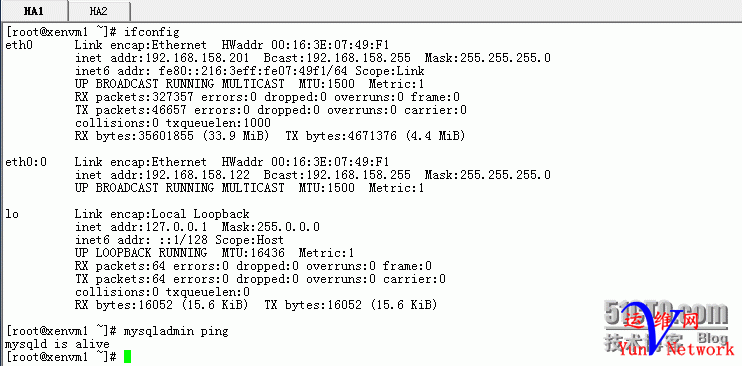Click the 51CTO.com watermark text
This screenshot has height=366, width=742.
click(x=666, y=315)
